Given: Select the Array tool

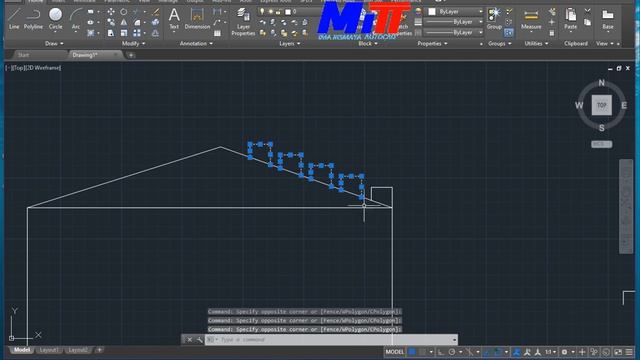Looking at the screenshot, I should click(x=137, y=33).
